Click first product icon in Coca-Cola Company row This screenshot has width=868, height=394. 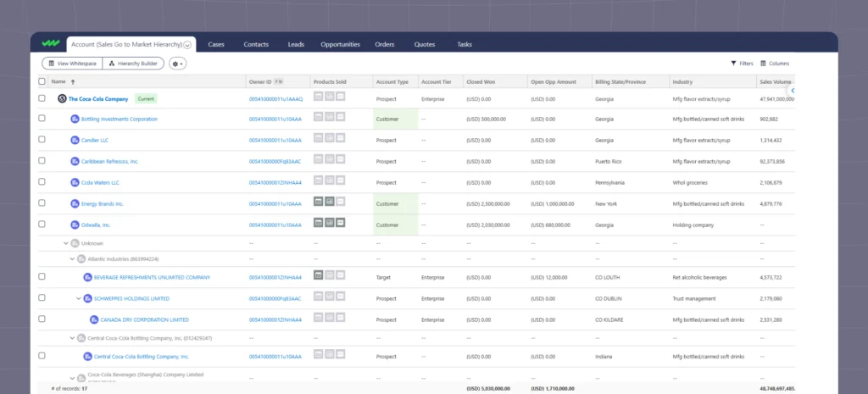[319, 97]
